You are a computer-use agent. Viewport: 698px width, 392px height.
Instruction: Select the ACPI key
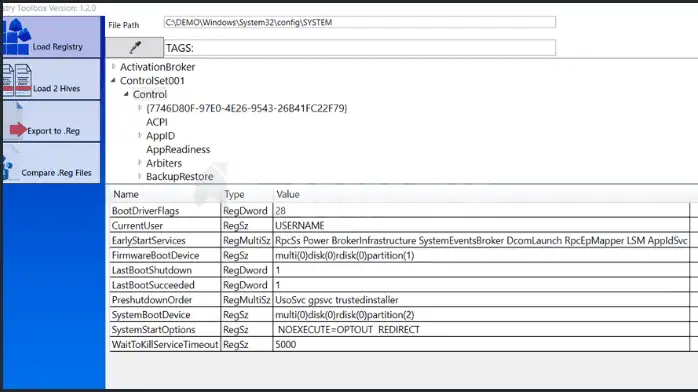point(157,122)
